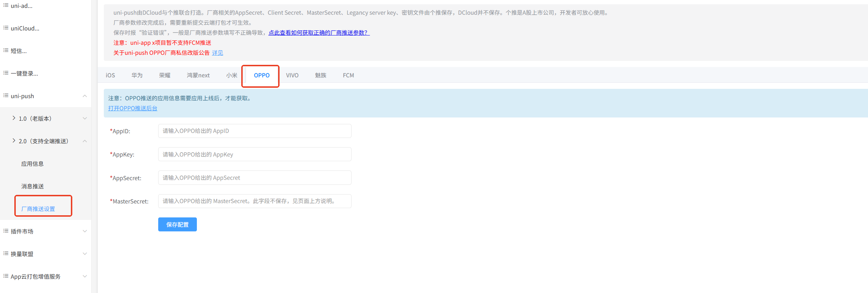Click the 1.0（老版本）submenu label
This screenshot has width=868, height=293.
point(35,119)
